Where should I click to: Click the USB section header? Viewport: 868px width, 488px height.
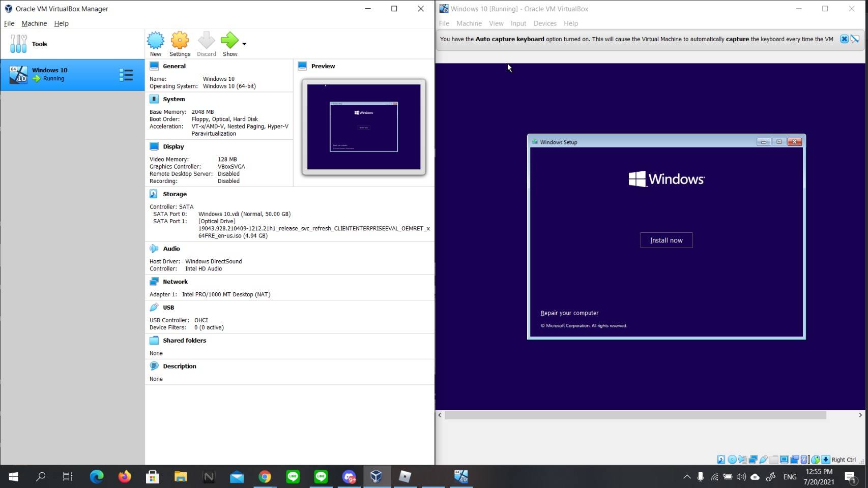click(168, 308)
